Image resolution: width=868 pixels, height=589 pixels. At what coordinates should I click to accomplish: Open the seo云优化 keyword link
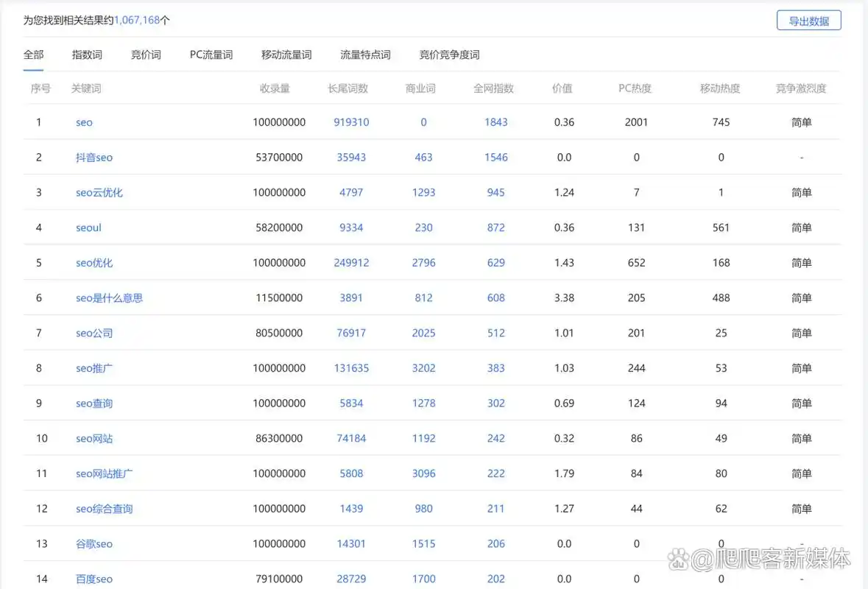pos(99,192)
